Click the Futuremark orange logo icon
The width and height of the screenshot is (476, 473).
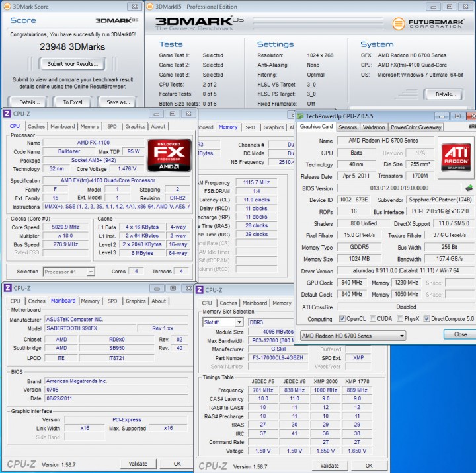(399, 23)
